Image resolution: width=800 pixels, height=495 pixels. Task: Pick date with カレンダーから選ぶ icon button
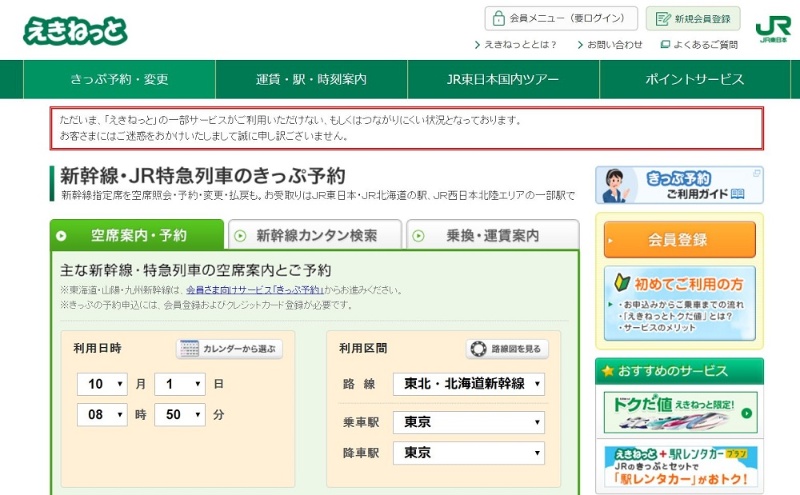pyautogui.click(x=230, y=349)
